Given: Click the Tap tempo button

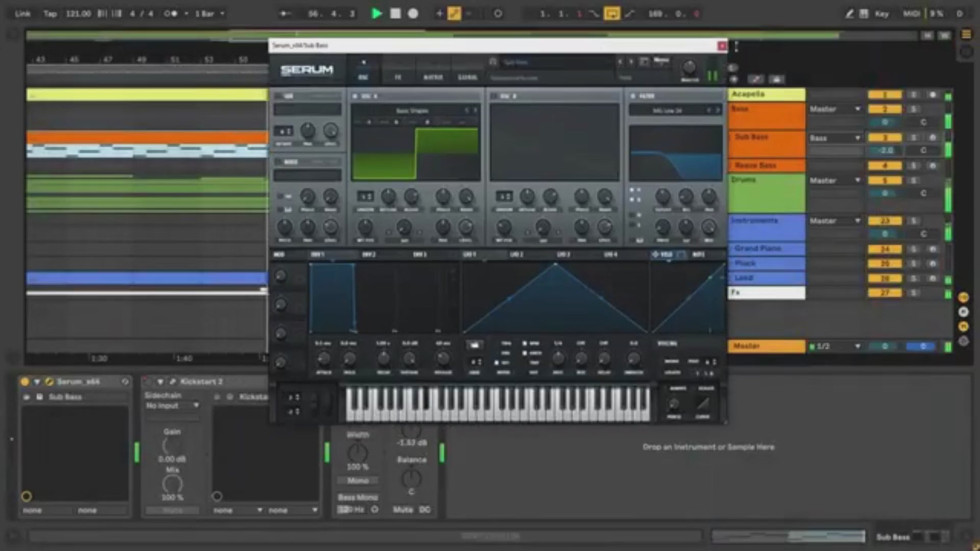Looking at the screenshot, I should (50, 14).
